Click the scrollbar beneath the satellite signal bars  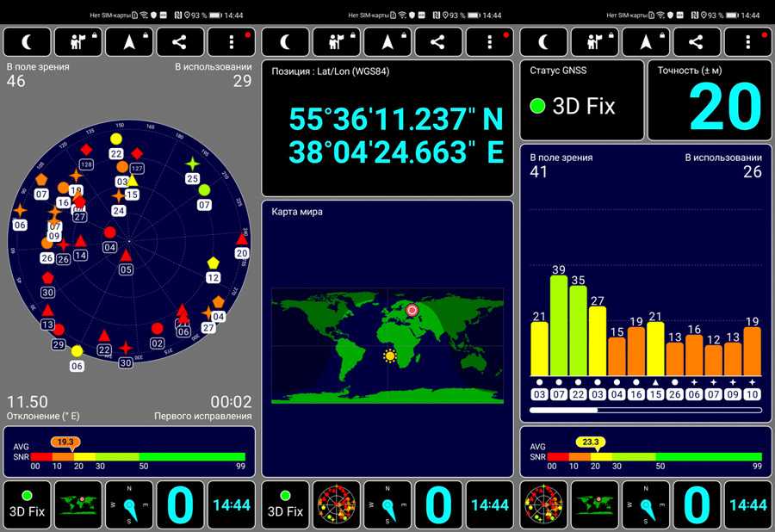pos(645,411)
